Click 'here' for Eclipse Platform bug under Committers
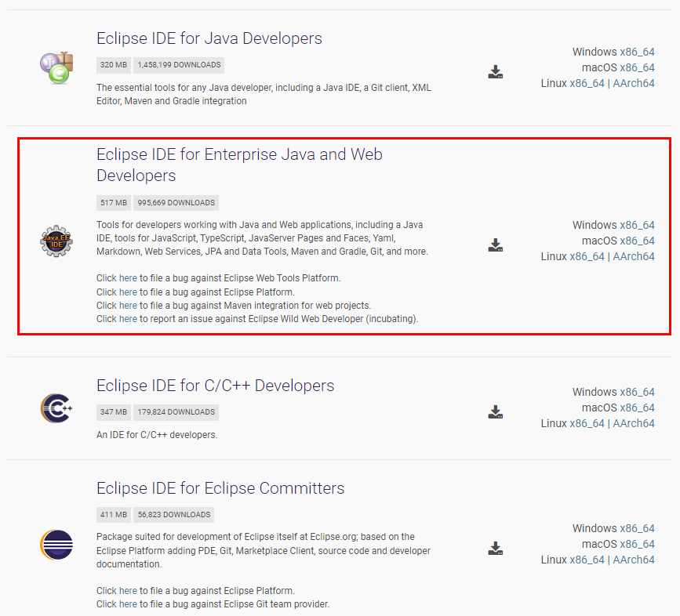The image size is (680, 616). click(128, 591)
